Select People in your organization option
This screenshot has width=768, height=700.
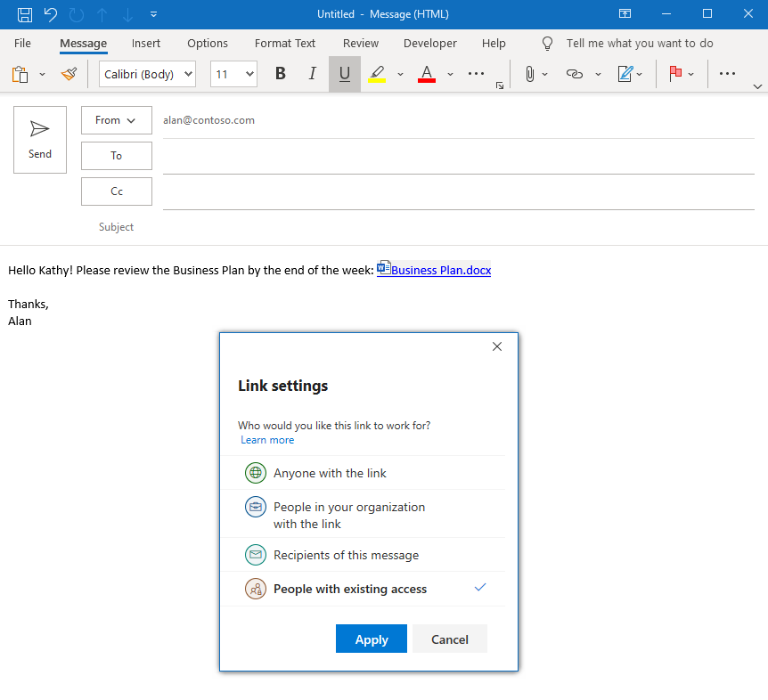click(363, 515)
